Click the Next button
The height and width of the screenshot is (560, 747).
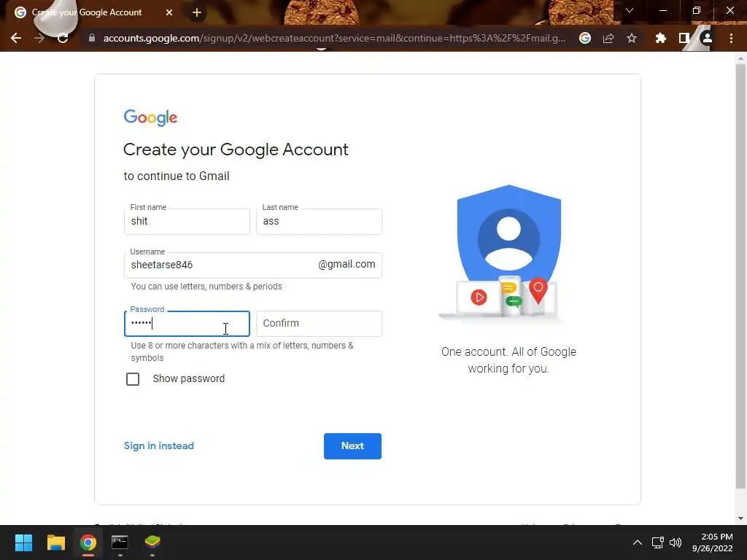[352, 446]
